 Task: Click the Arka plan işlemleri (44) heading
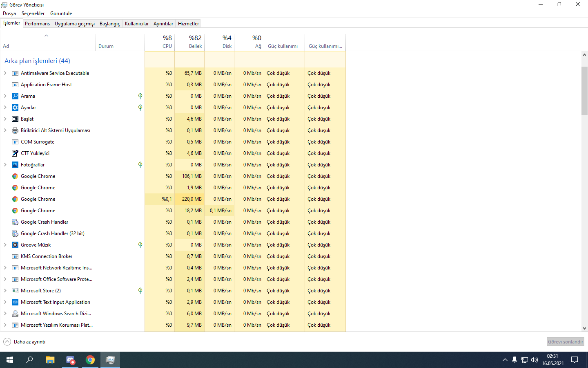(x=37, y=61)
